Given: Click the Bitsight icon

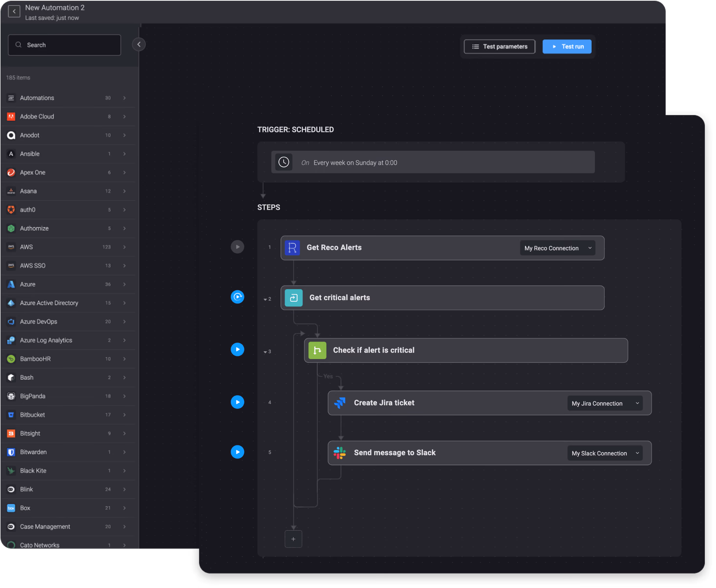Looking at the screenshot, I should pos(11,434).
